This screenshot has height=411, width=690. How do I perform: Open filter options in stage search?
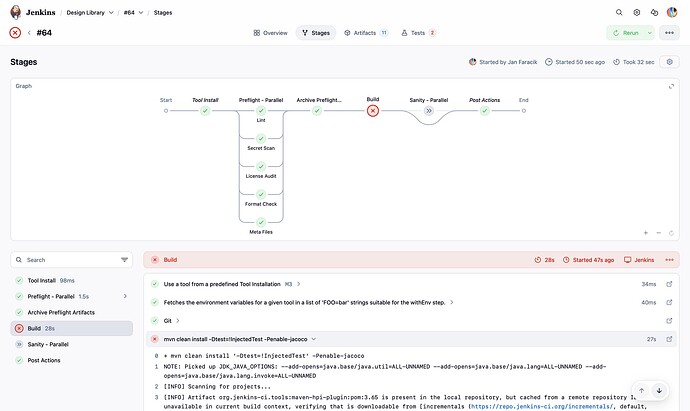coord(125,260)
